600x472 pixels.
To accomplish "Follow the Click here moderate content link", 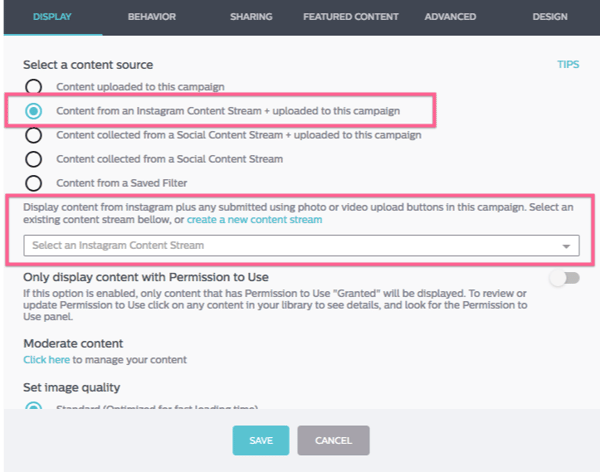I will 46,360.
